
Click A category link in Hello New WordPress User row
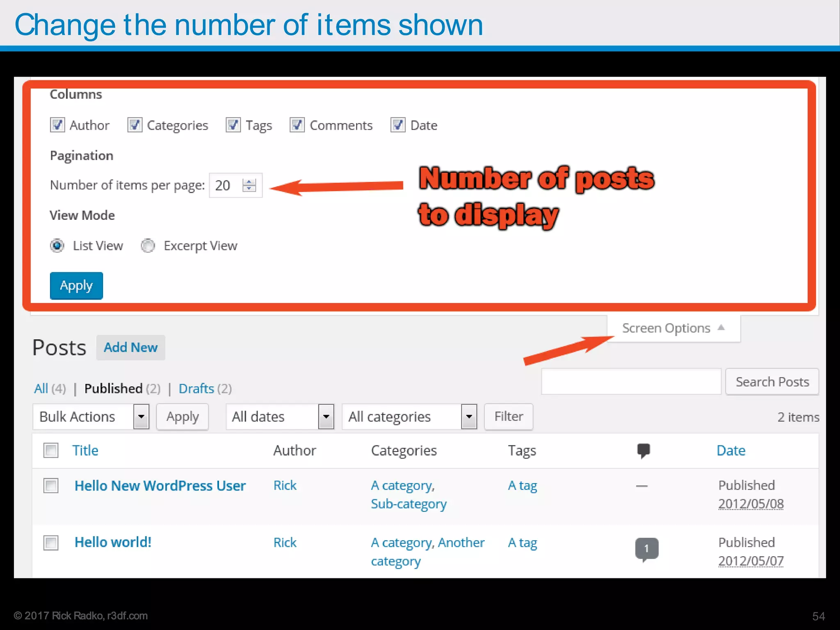(401, 486)
